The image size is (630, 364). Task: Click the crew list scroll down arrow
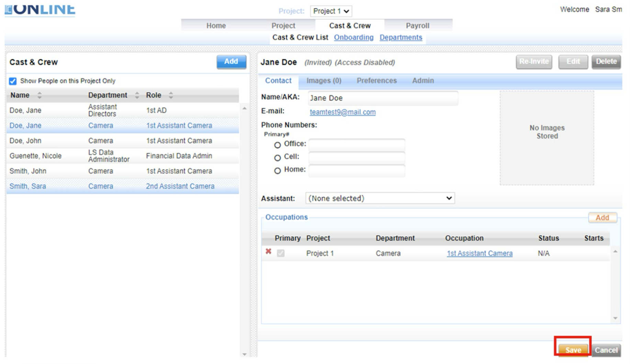point(244,354)
